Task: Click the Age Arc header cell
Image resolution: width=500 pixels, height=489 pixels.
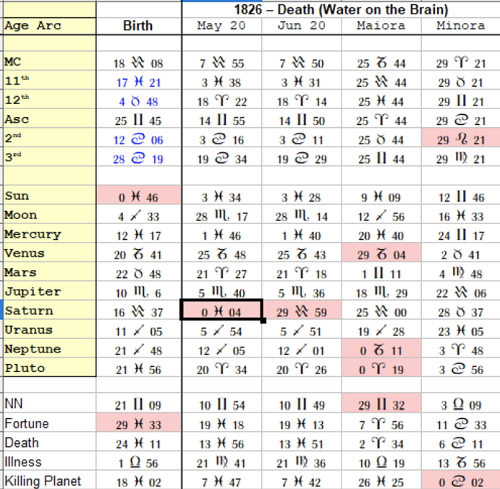Action: click(50, 26)
